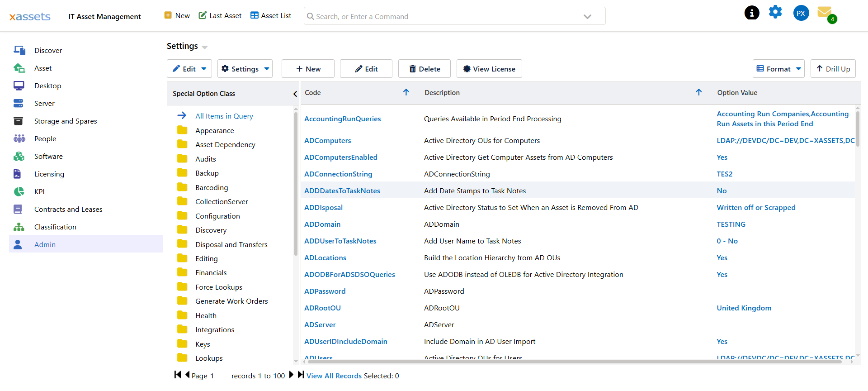868x391 pixels.
Task: Open the Generate Work Orders folder
Action: (231, 301)
